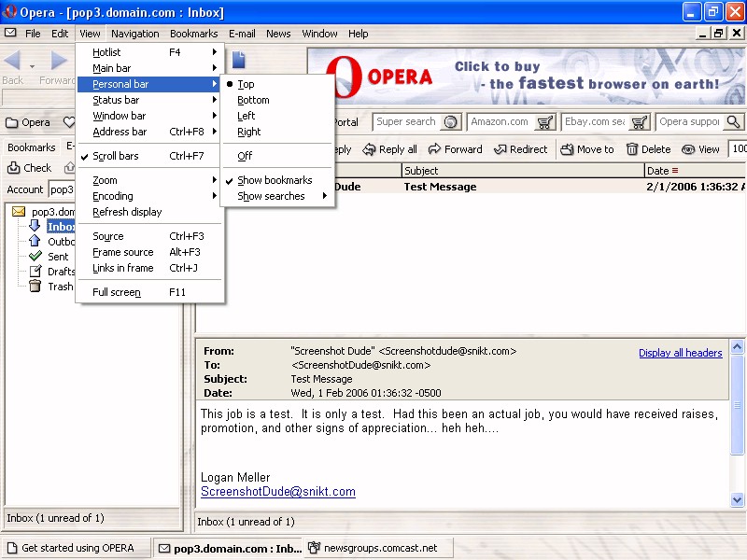
Task: Click the Reply all toolbar icon
Action: [x=369, y=149]
